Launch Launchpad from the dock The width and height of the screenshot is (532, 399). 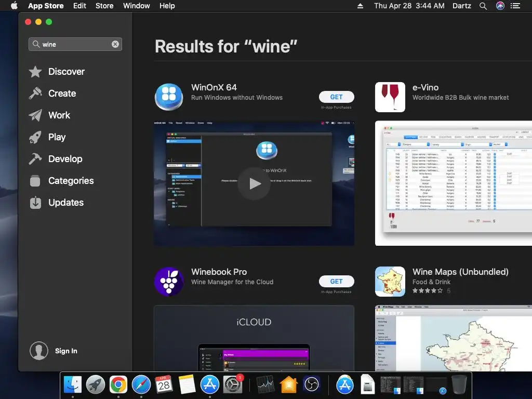point(96,385)
